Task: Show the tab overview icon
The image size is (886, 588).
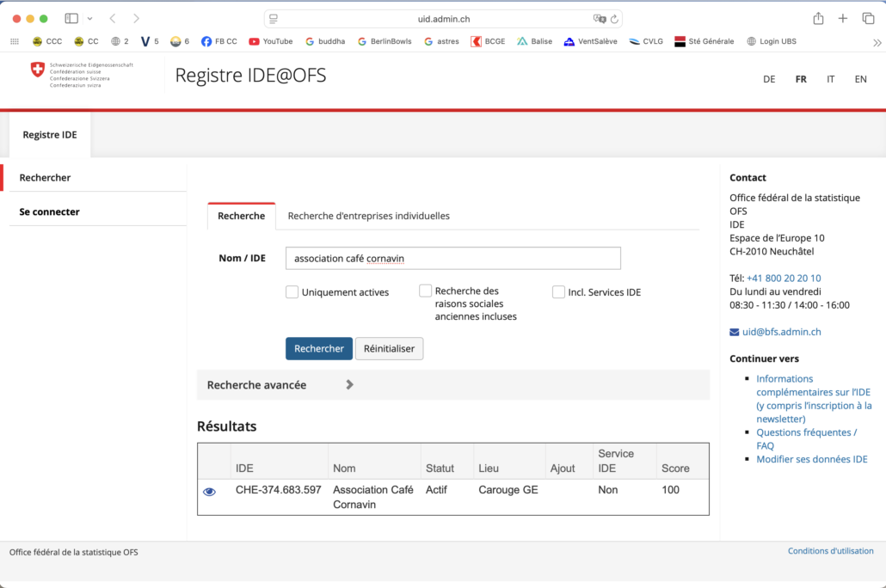Action: (868, 18)
